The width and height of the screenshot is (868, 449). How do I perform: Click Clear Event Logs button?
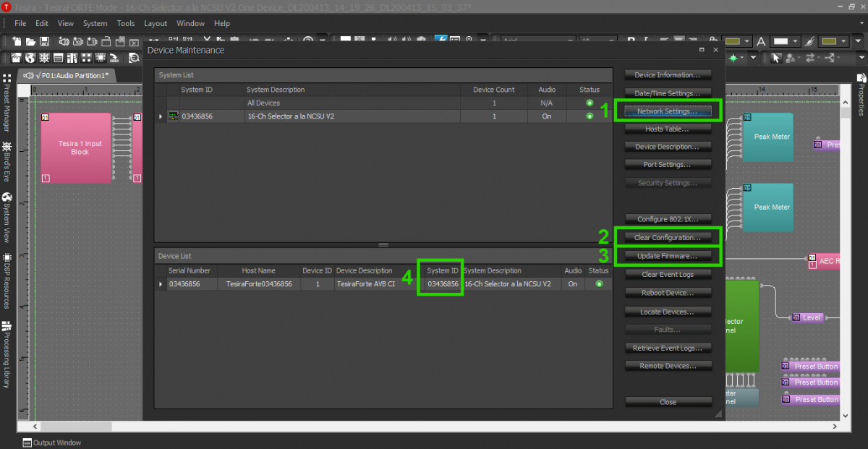(668, 275)
